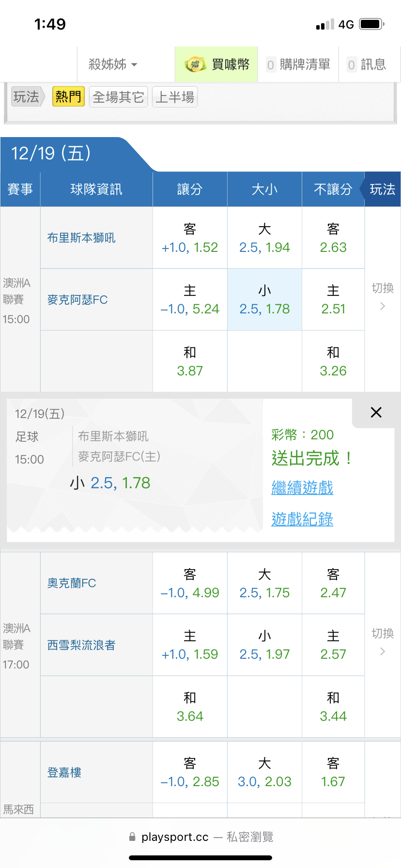401x868 pixels.
Task: Switch to the 全場其它 tab
Action: (118, 97)
